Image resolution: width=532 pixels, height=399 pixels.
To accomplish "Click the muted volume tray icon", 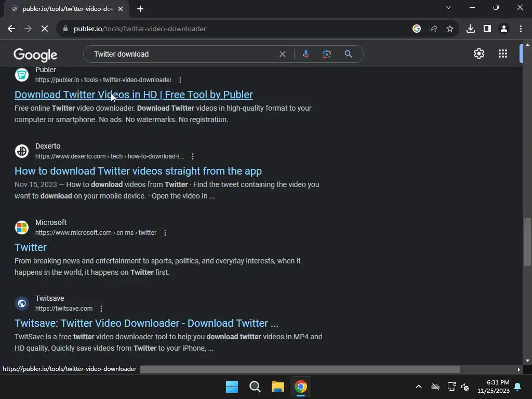I will pyautogui.click(x=465, y=387).
